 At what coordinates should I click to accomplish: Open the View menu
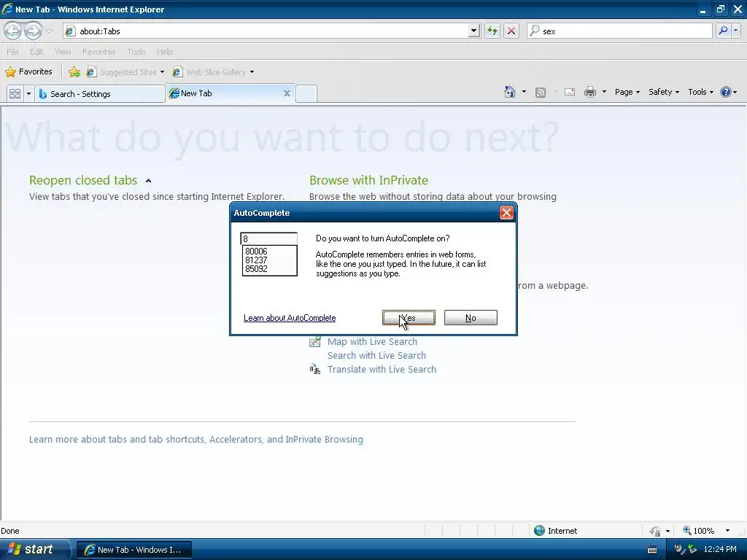(x=63, y=52)
